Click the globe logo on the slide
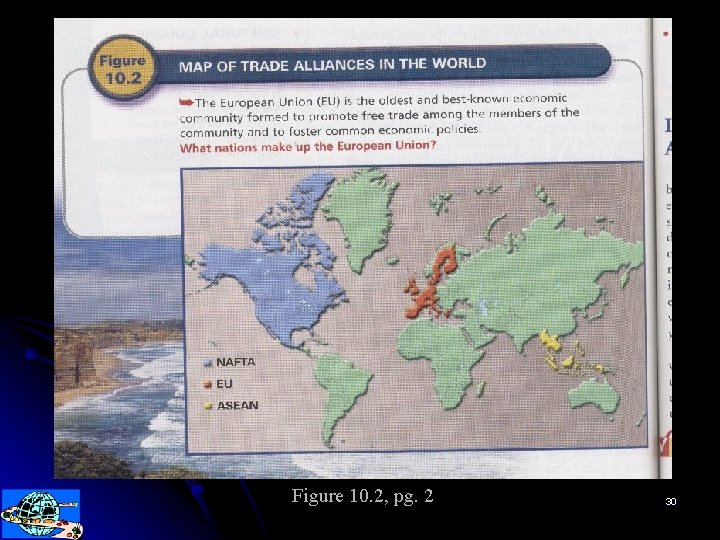 click(41, 514)
